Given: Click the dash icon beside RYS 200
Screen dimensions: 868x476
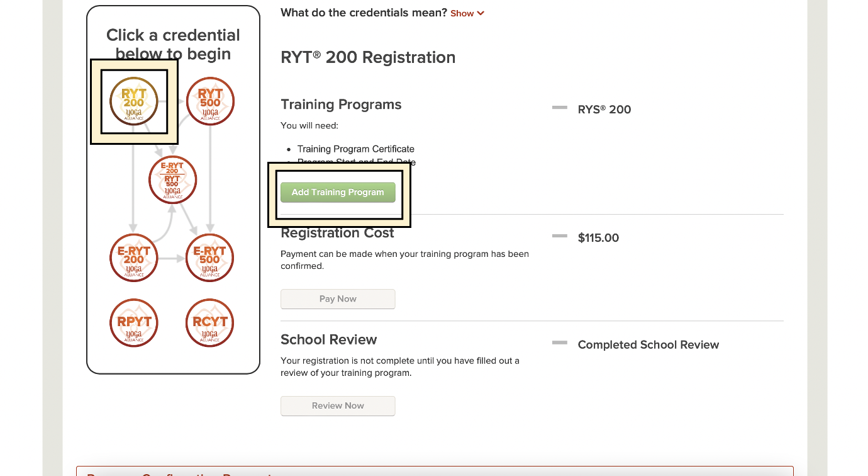Looking at the screenshot, I should coord(559,108).
